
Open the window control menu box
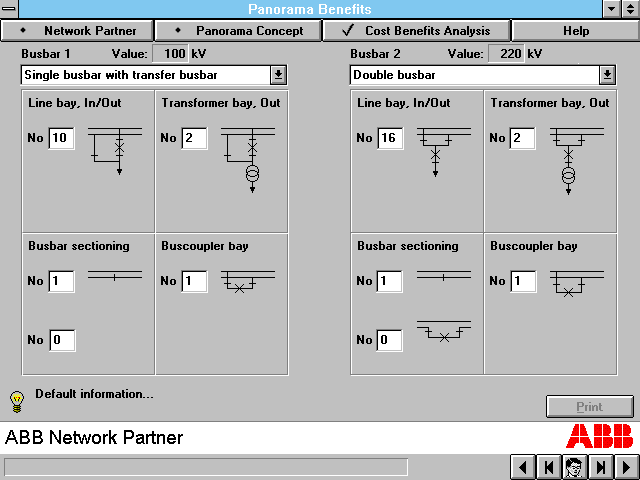pos(9,9)
